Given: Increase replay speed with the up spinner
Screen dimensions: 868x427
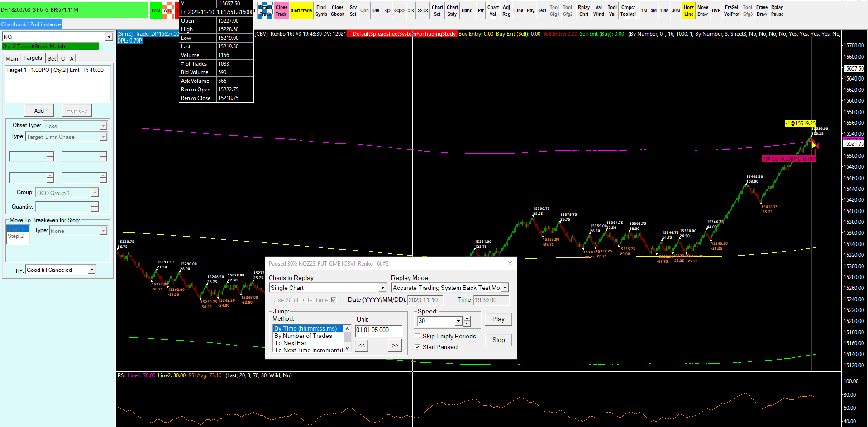Looking at the screenshot, I should point(467,318).
